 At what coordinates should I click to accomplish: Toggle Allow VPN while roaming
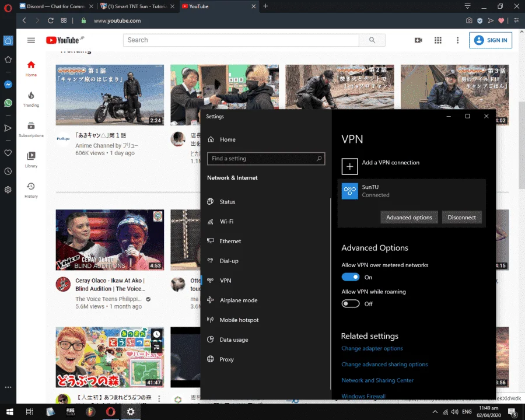tap(350, 303)
